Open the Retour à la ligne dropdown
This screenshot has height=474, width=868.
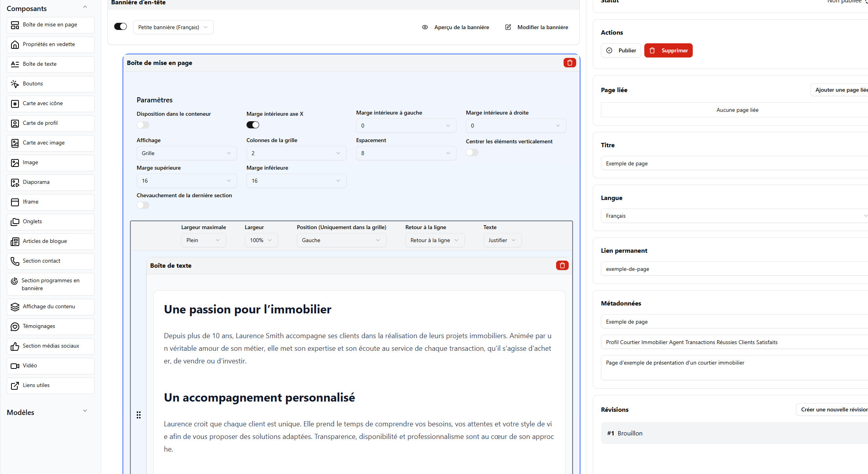[x=435, y=240]
